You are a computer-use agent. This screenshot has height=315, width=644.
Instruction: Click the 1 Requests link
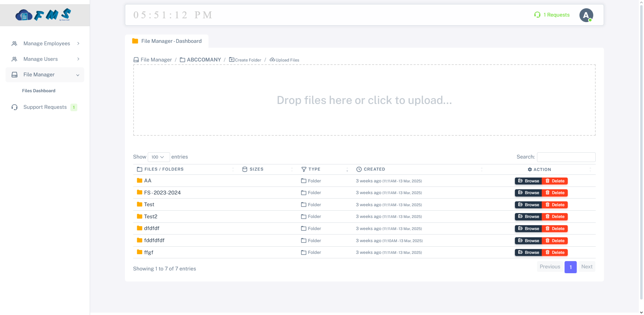tap(552, 15)
